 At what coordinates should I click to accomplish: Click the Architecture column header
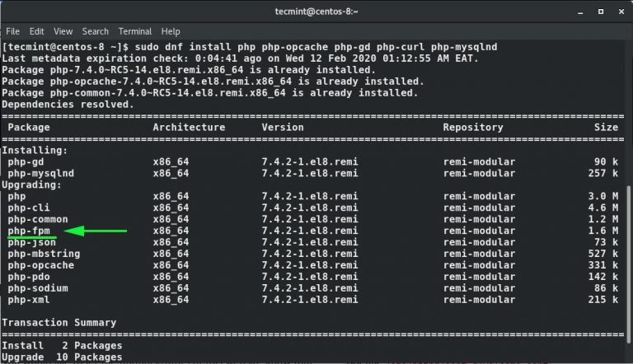click(x=189, y=128)
